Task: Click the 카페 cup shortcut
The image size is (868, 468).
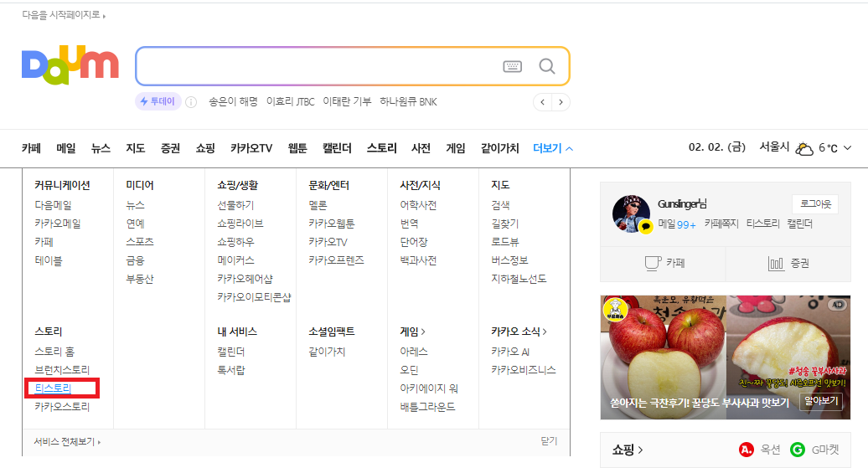Action: click(664, 264)
